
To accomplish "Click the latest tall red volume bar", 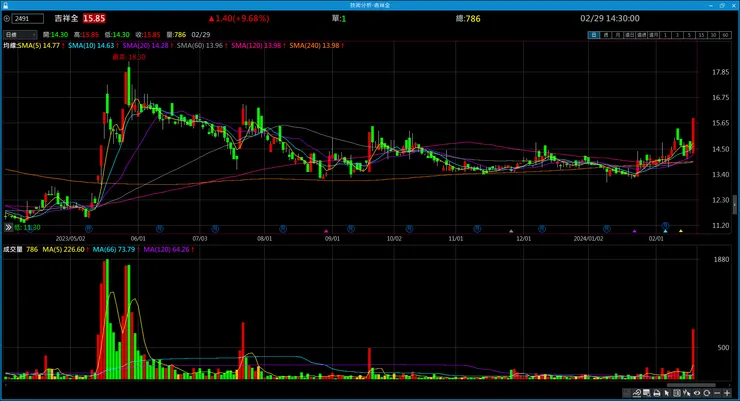I will (693, 354).
